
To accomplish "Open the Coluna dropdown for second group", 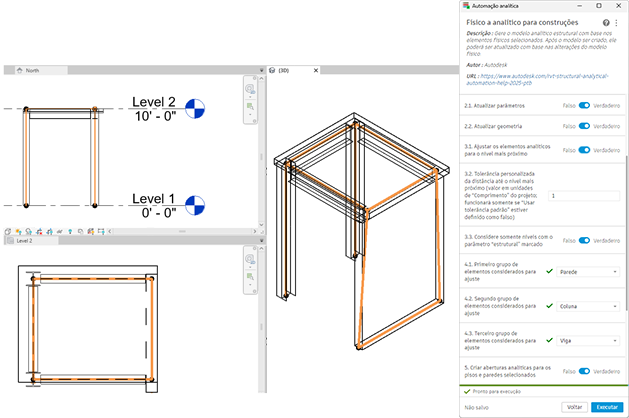I will point(588,306).
